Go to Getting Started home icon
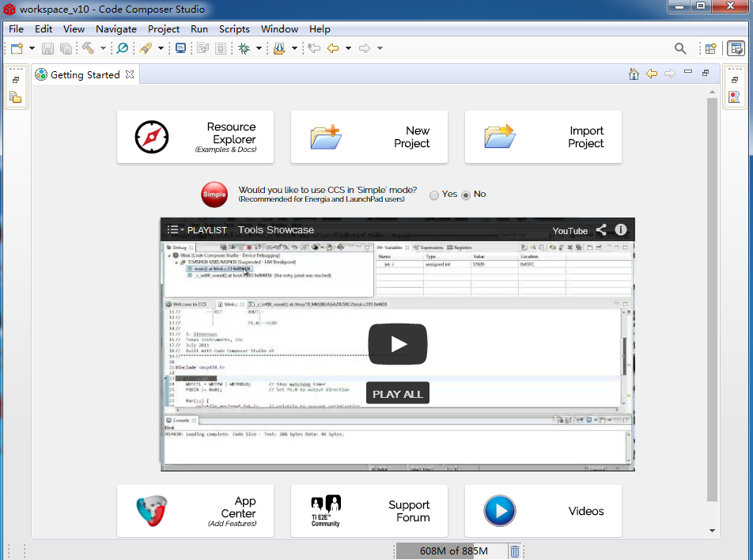Screen dimensions: 753x560 point(634,74)
